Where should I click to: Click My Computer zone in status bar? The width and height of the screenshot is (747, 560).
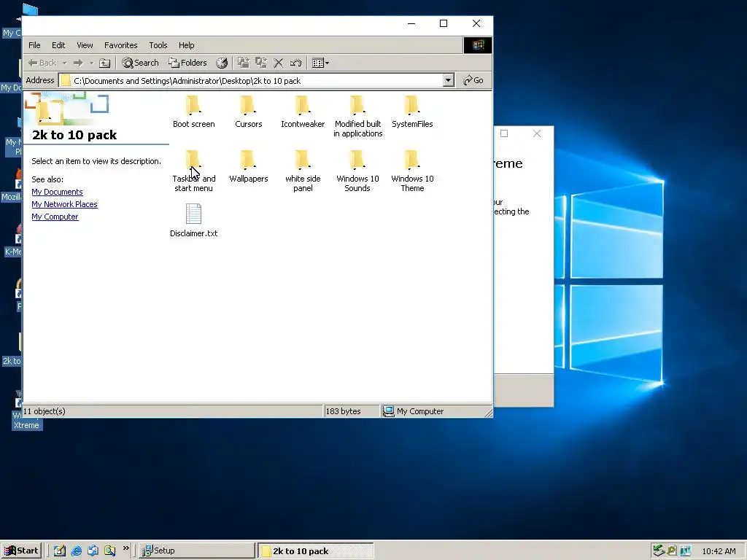pos(414,411)
